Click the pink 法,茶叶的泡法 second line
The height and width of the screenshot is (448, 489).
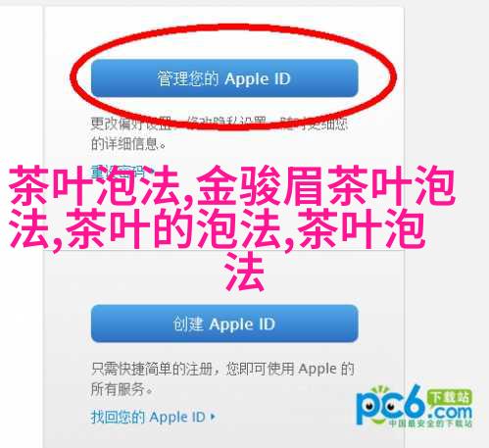point(218,228)
